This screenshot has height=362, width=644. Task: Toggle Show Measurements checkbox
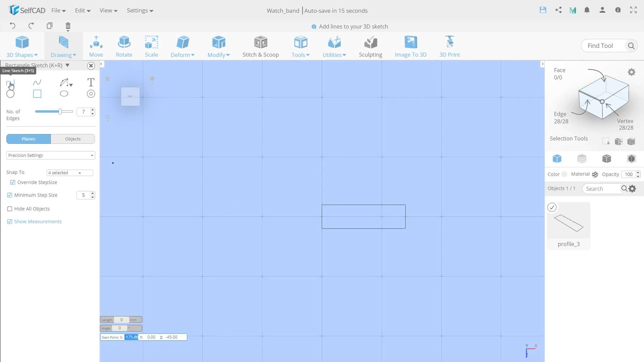tap(10, 222)
